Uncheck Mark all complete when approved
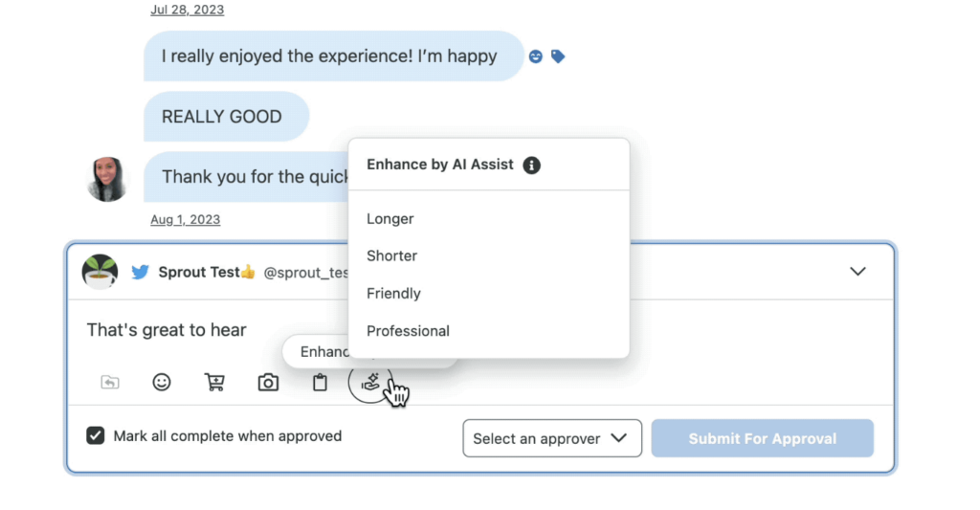Viewport: 980px width, 510px height. point(96,435)
